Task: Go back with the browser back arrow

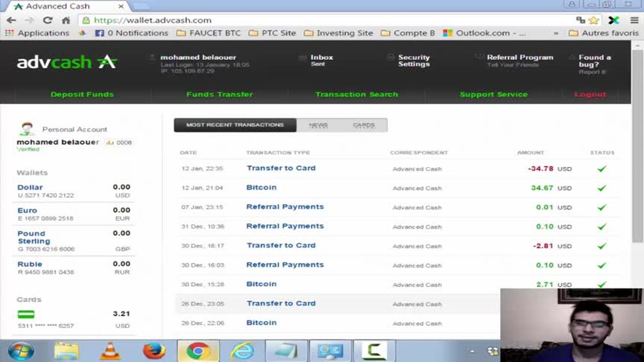Action: [x=11, y=21]
